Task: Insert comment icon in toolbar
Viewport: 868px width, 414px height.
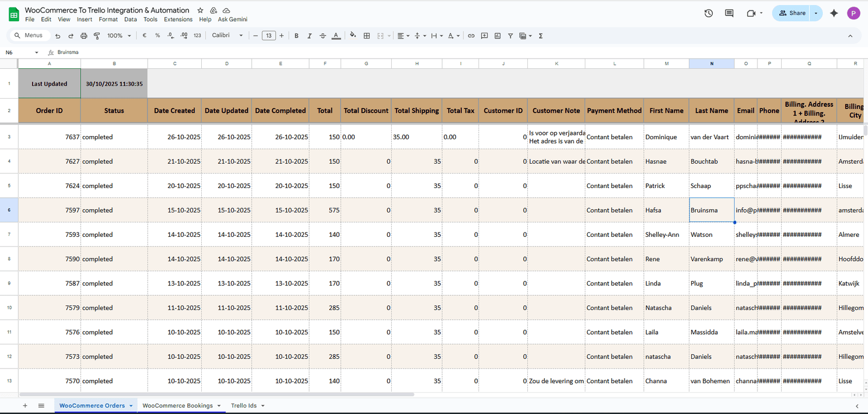Action: coord(484,36)
